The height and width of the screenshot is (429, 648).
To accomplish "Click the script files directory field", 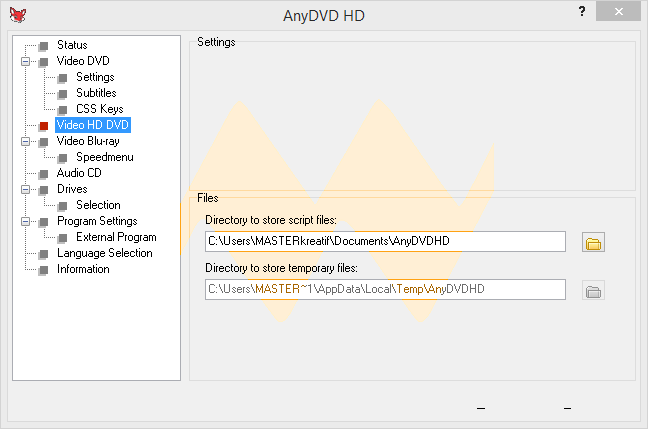I will coord(385,241).
